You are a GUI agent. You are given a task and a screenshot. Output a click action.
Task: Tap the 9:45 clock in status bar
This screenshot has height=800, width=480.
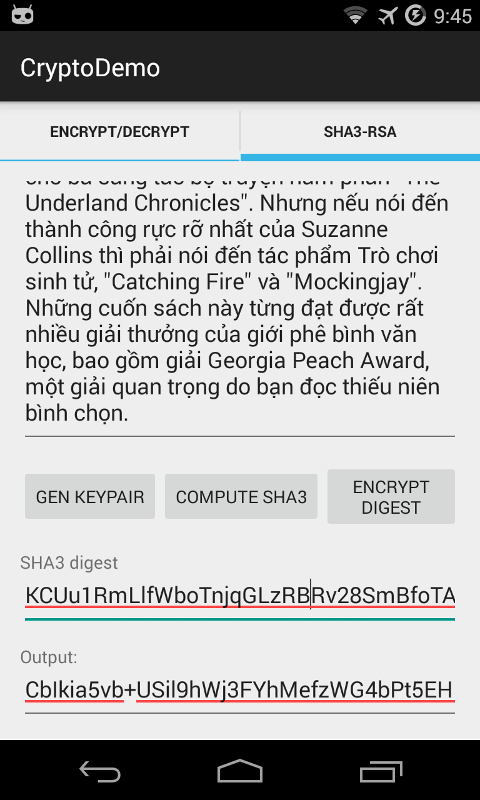click(452, 16)
